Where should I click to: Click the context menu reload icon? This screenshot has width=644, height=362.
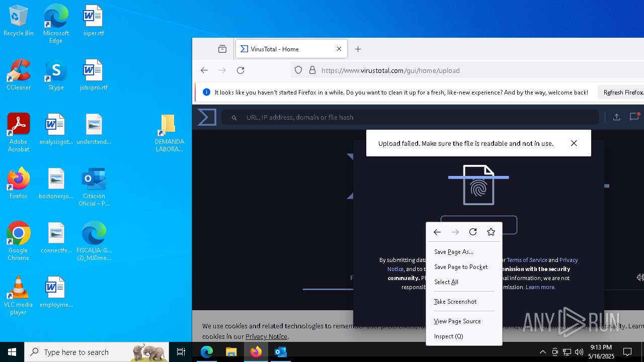point(473,232)
